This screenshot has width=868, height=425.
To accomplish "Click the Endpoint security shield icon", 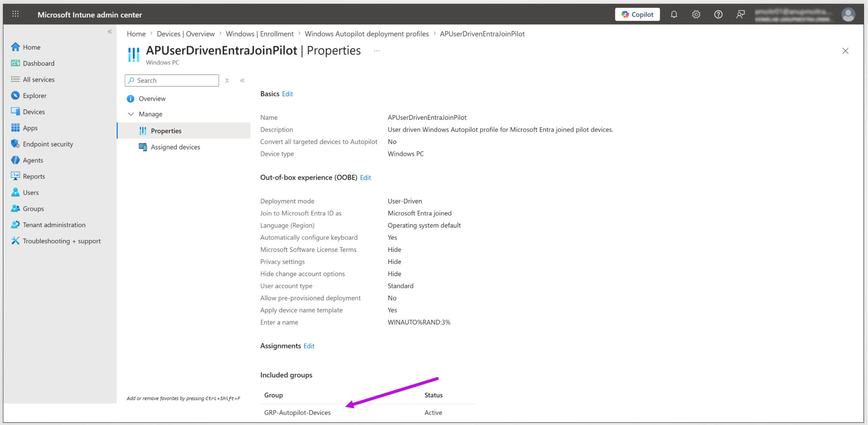I will (x=15, y=144).
